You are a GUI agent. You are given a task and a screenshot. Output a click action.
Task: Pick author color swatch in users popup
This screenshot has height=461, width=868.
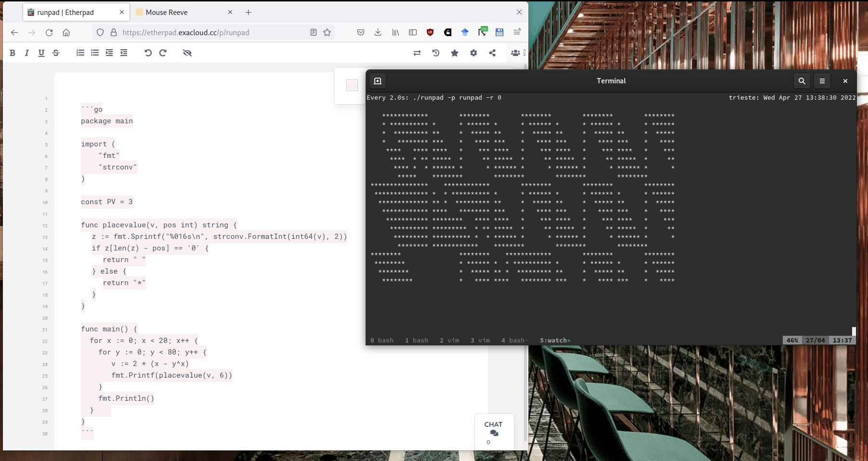(352, 85)
